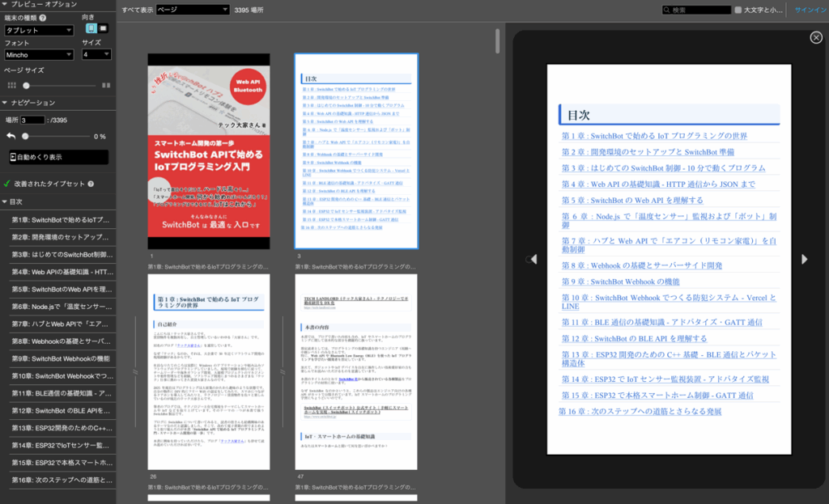
Task: Click preview link 第4章: Web APIの基礎知識
Action: point(658,184)
